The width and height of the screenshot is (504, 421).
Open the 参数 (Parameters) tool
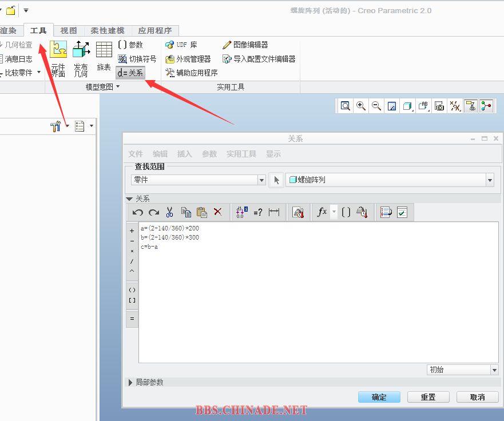click(x=130, y=45)
